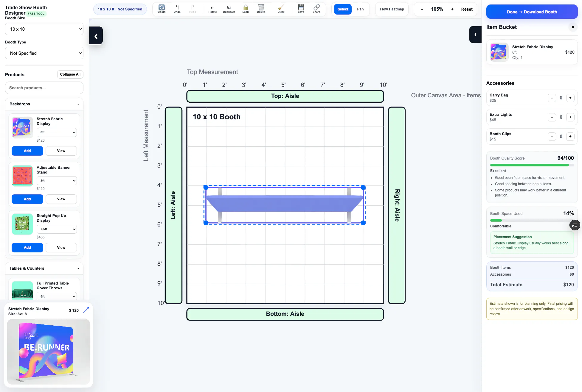Undo the last action

pos(177,9)
